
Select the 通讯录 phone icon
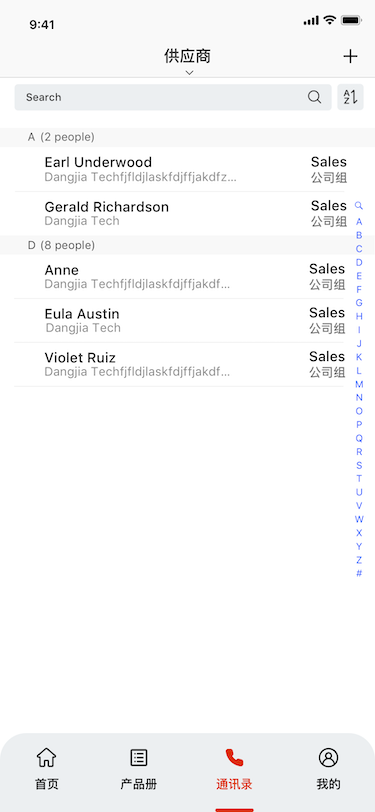234,758
